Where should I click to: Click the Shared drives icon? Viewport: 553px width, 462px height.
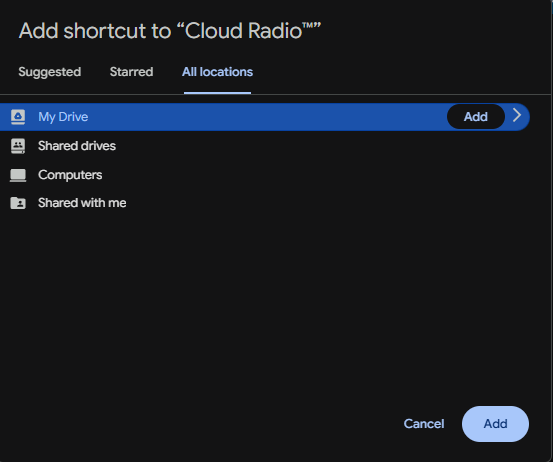point(18,146)
